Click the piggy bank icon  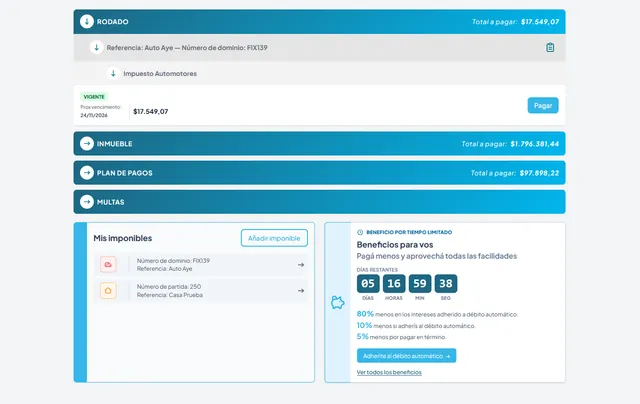pos(338,302)
